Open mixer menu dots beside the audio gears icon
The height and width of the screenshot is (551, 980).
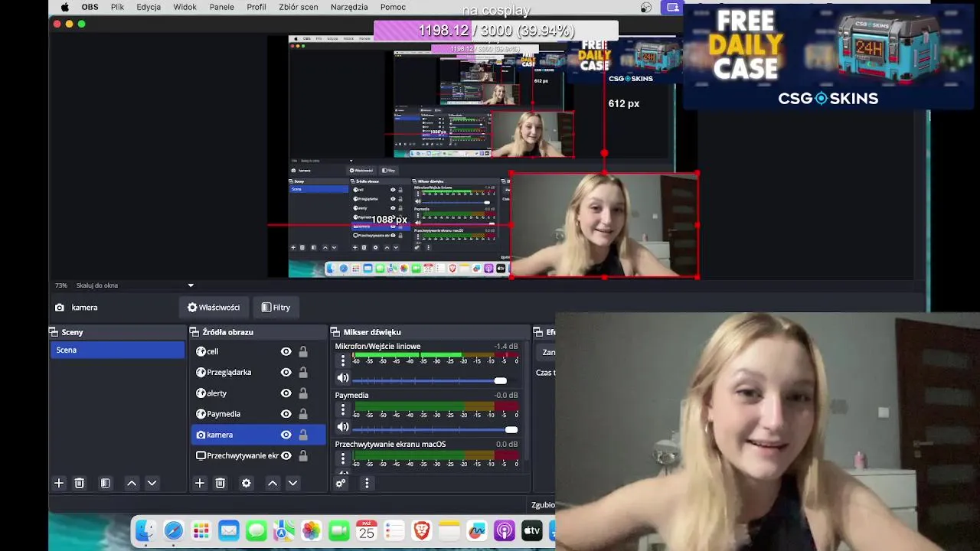[367, 483]
